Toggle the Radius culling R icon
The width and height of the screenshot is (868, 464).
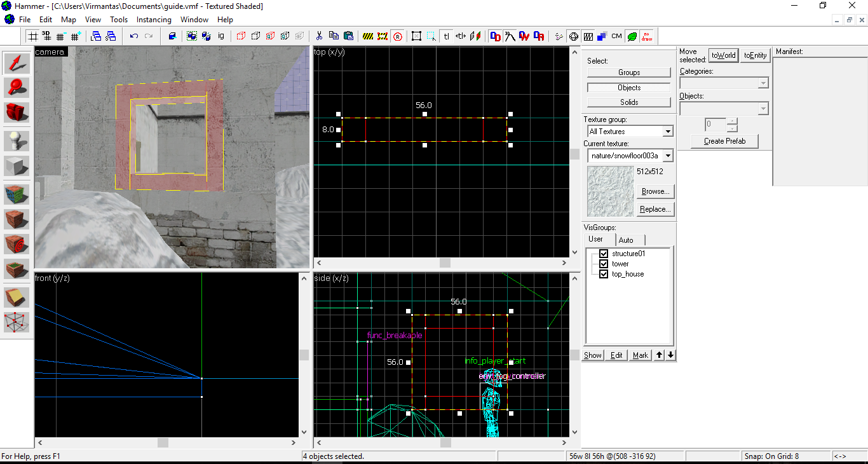[397, 36]
